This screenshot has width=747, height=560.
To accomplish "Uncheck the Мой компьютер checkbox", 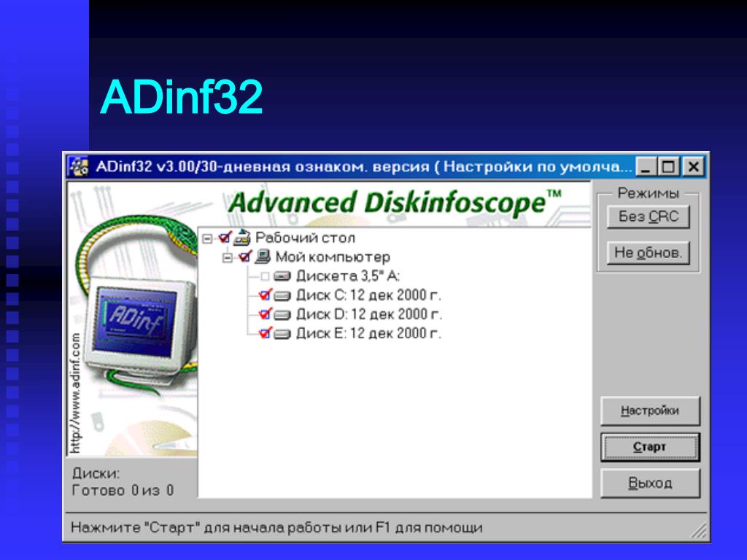I will pos(245,257).
